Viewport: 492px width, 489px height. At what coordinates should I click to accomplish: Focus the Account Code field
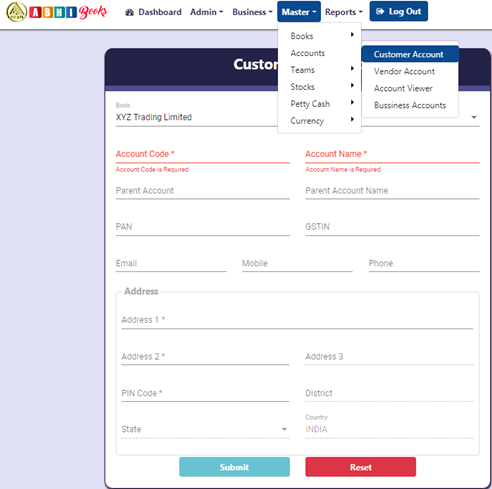203,154
